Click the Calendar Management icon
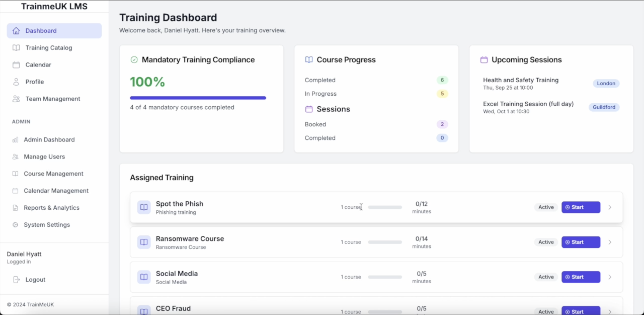The width and height of the screenshot is (644, 315). tap(15, 191)
